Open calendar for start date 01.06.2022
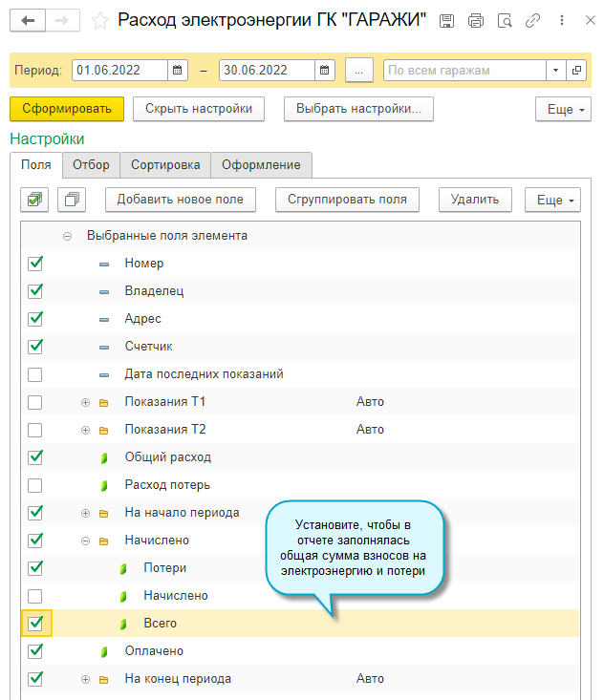This screenshot has height=700, width=604. coord(178,70)
